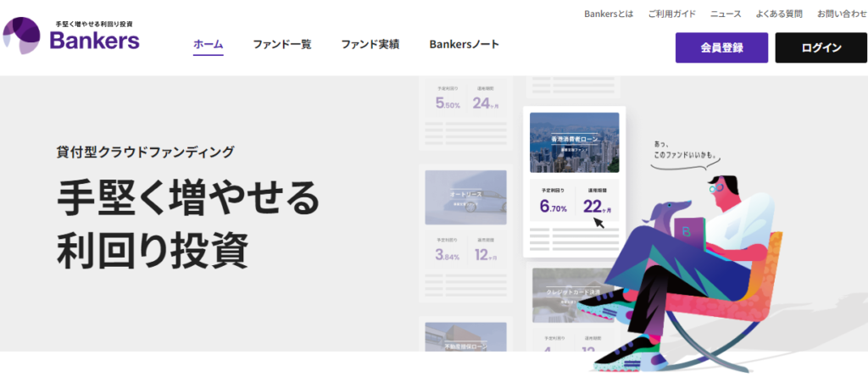
Task: Click the 22ヶ月 term value
Action: pyautogui.click(x=598, y=207)
